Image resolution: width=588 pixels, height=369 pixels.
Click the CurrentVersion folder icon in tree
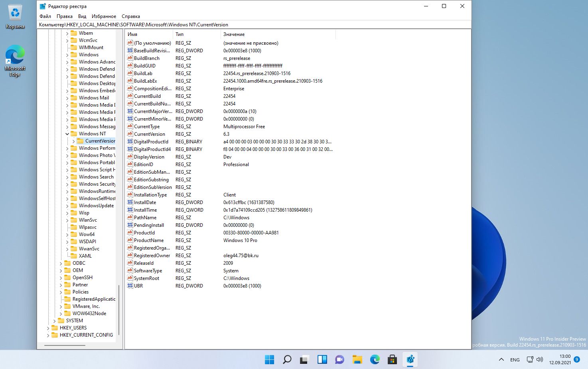[80, 141]
